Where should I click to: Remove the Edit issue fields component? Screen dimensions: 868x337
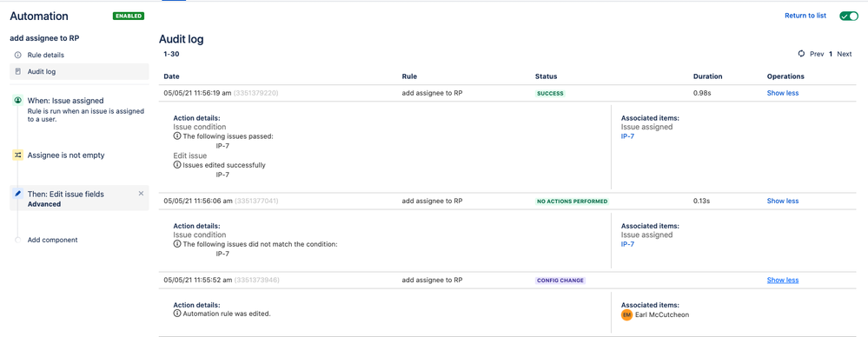point(141,193)
